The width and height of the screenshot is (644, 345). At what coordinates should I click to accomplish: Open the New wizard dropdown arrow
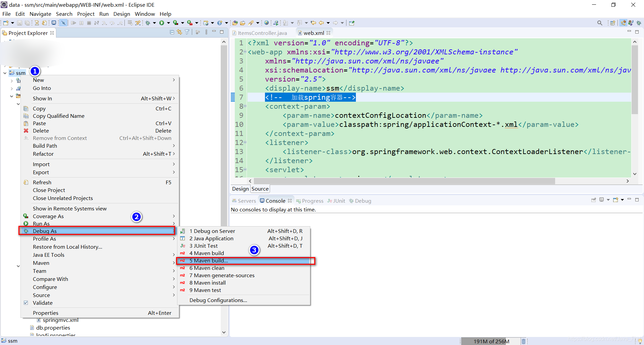pos(12,23)
